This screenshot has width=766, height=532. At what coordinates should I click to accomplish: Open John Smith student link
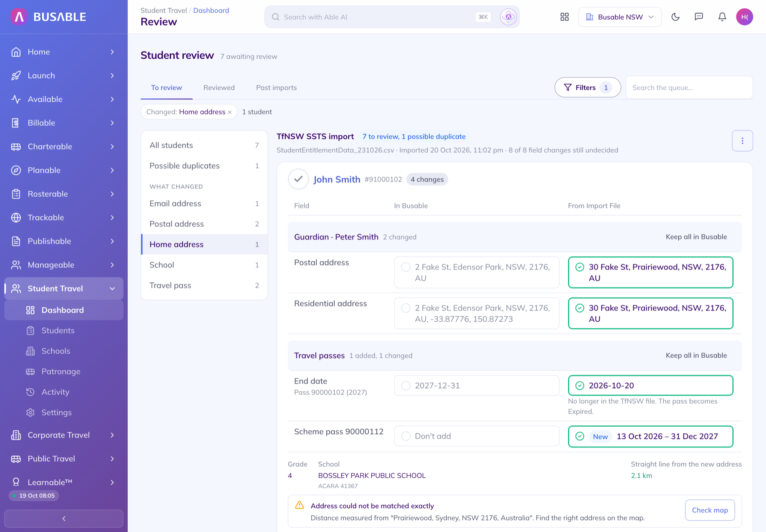pos(337,180)
